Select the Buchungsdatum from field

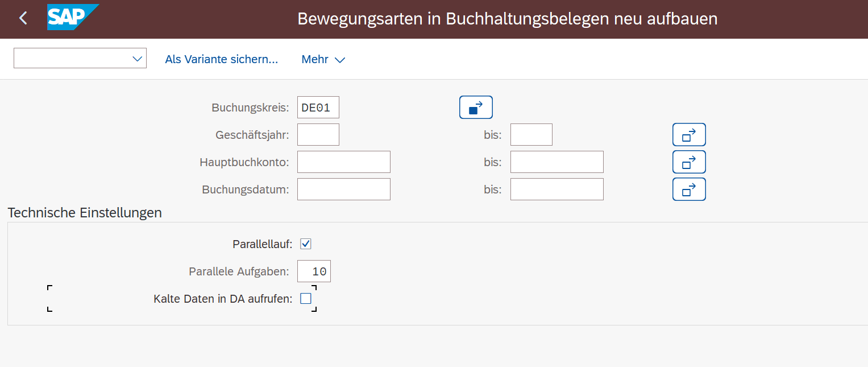343,189
